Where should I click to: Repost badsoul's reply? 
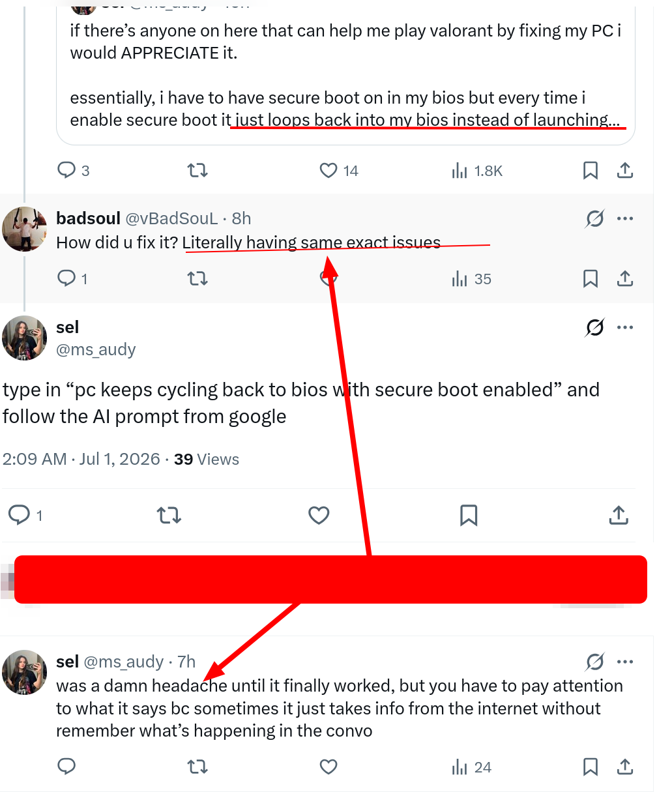tap(197, 279)
